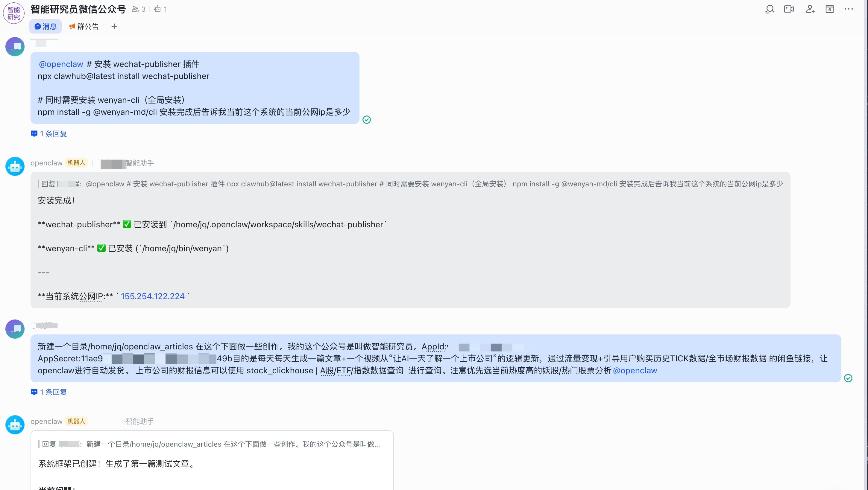Open search within this conversation

point(770,9)
